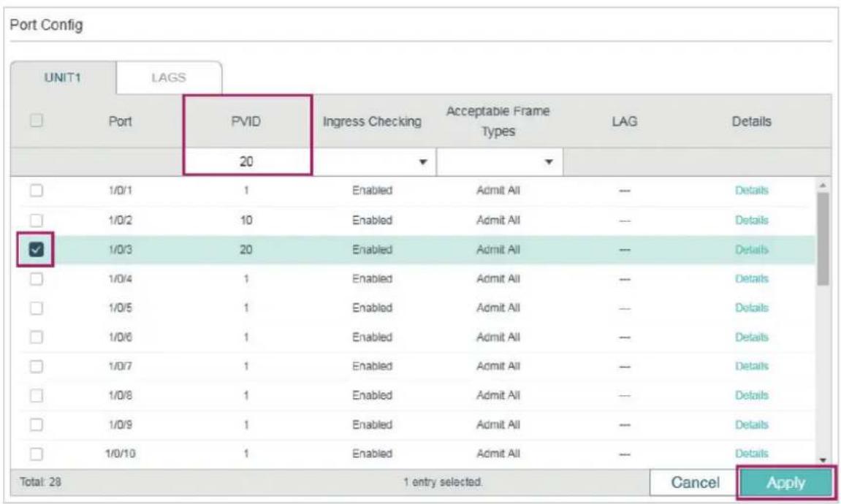Click the Apply button
This screenshot has height=504, width=841.
(x=785, y=483)
